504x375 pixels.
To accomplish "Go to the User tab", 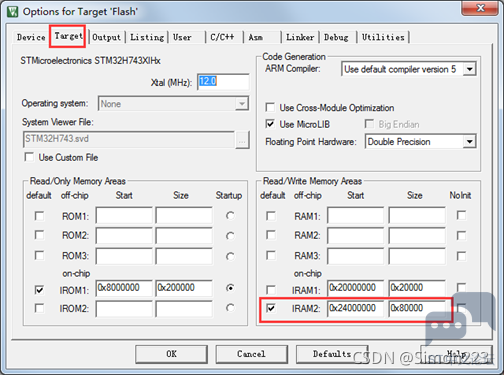I will coord(182,37).
